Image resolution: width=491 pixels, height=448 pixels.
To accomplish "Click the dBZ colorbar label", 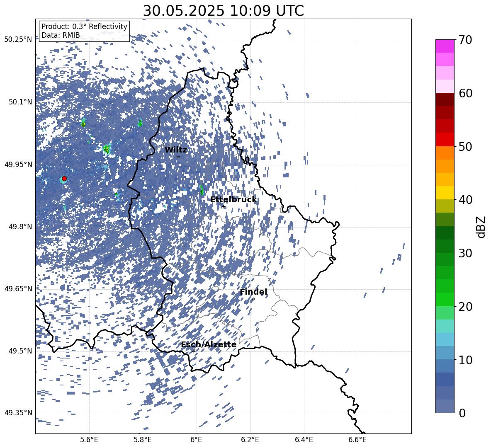I will click(x=480, y=227).
